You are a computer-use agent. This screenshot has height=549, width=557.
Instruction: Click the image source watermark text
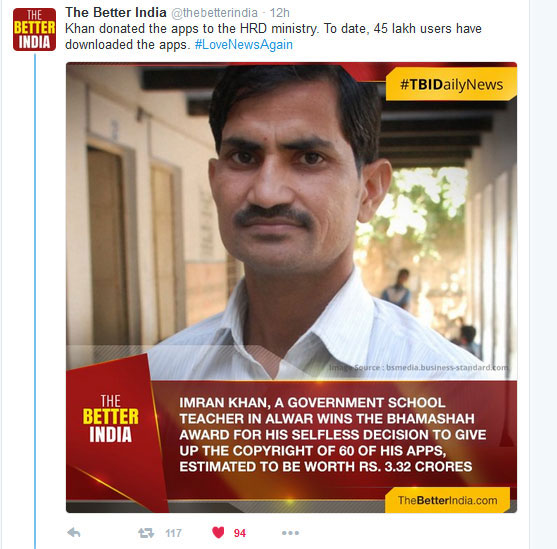[418, 367]
